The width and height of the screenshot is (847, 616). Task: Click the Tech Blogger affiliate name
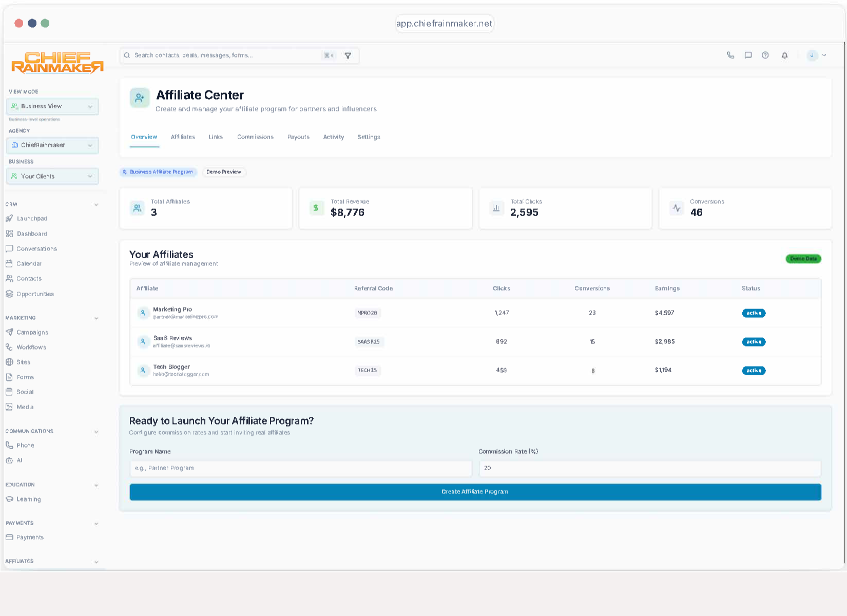[x=171, y=367]
